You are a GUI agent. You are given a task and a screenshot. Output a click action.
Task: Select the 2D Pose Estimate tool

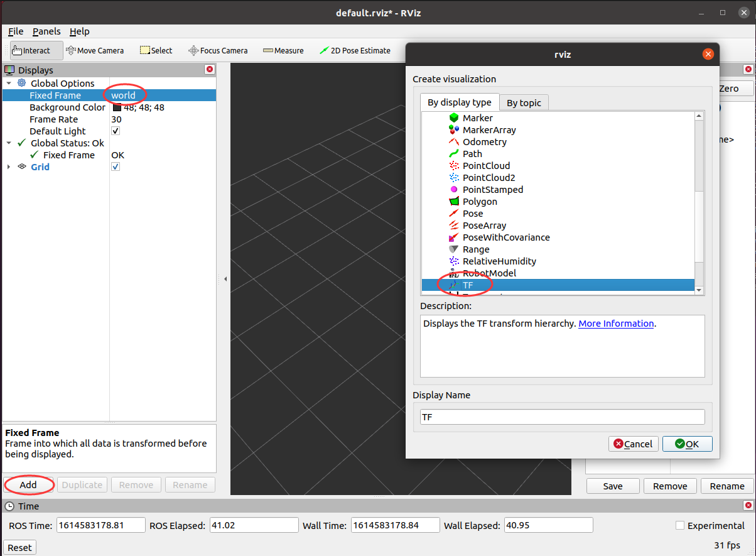tap(355, 50)
